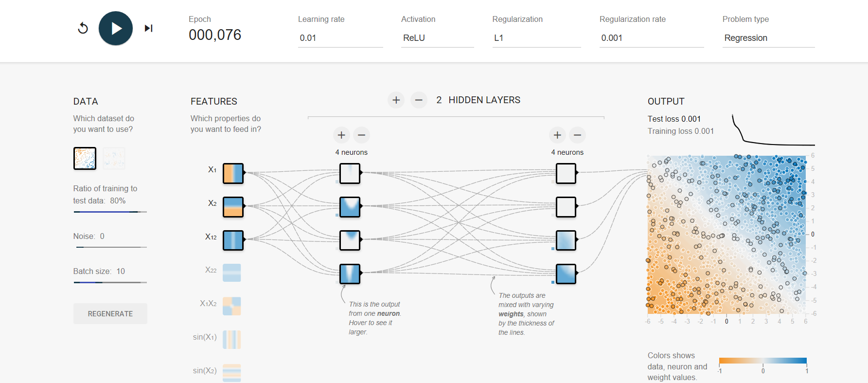Select second neuron in first hidden layer
This screenshot has width=868, height=383.
tap(350, 207)
